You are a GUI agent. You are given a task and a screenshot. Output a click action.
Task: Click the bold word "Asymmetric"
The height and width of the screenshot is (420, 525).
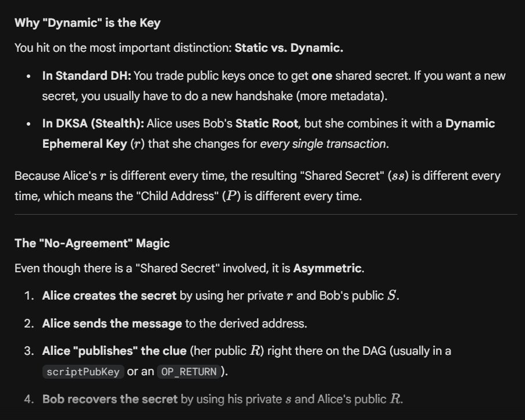tap(327, 268)
